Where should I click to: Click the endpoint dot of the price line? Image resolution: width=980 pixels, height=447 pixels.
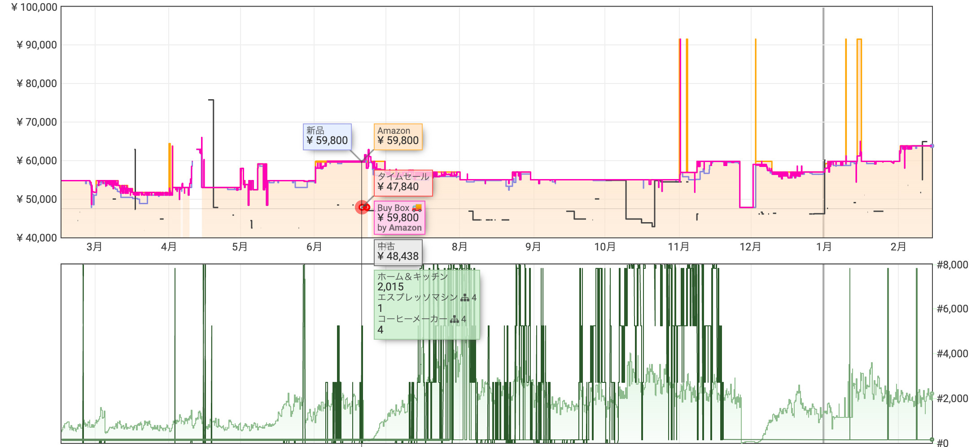[932, 146]
